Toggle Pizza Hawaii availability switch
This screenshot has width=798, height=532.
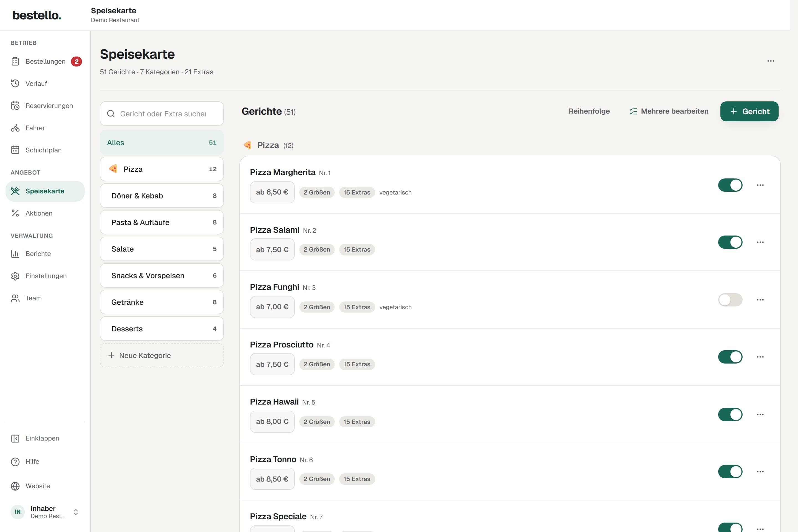730,414
